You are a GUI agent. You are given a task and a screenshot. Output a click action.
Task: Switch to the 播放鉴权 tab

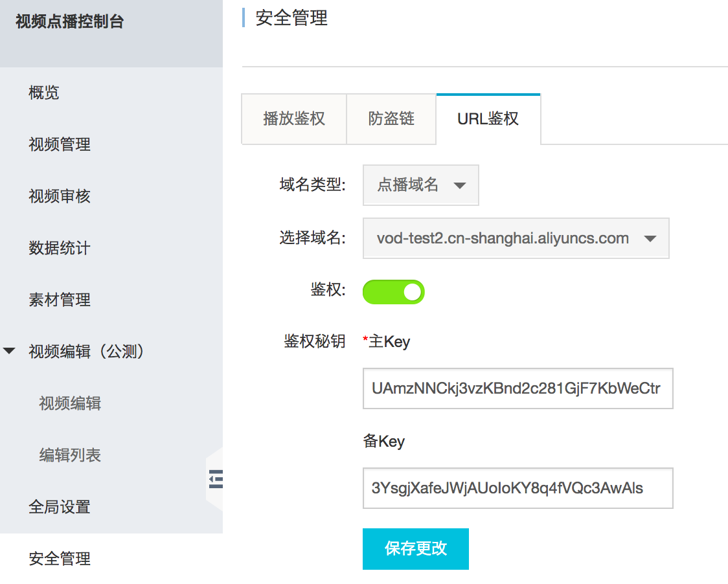293,119
